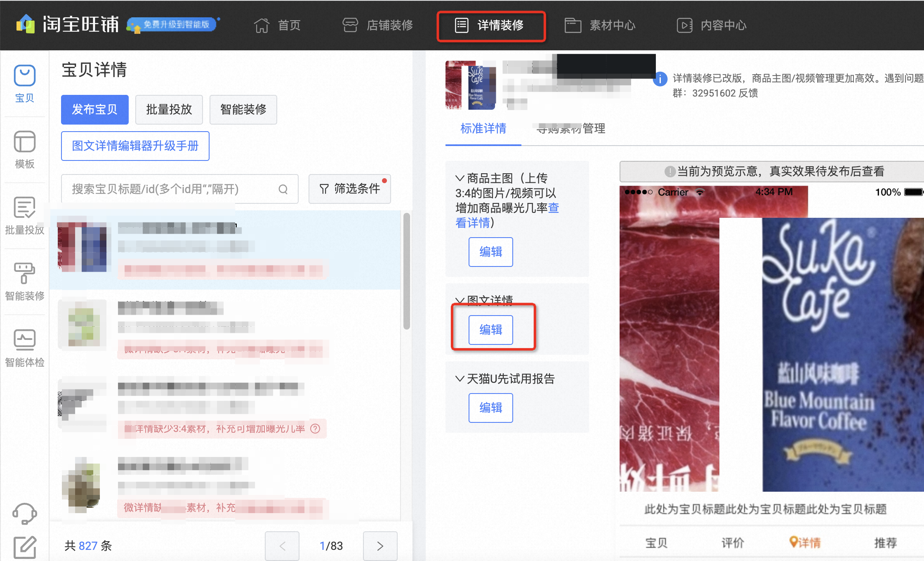Image resolution: width=924 pixels, height=561 pixels.
Task: Click 编辑 under 商品主图
Action: [491, 252]
